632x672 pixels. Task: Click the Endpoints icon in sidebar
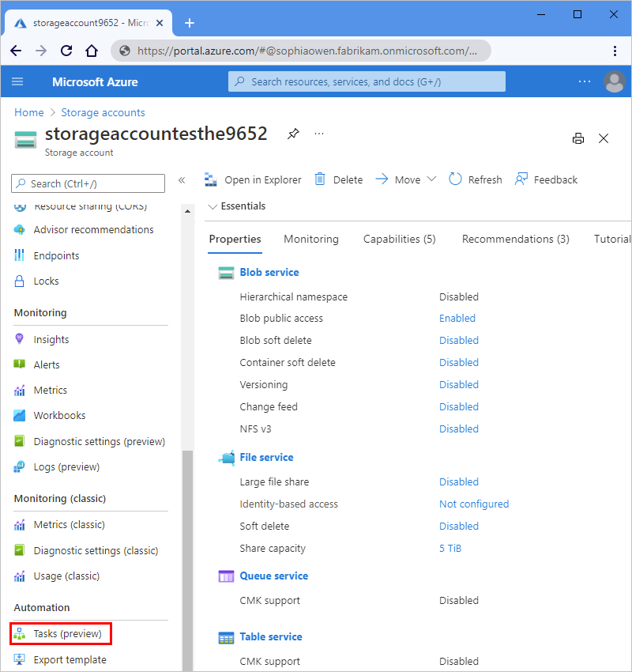[x=19, y=255]
